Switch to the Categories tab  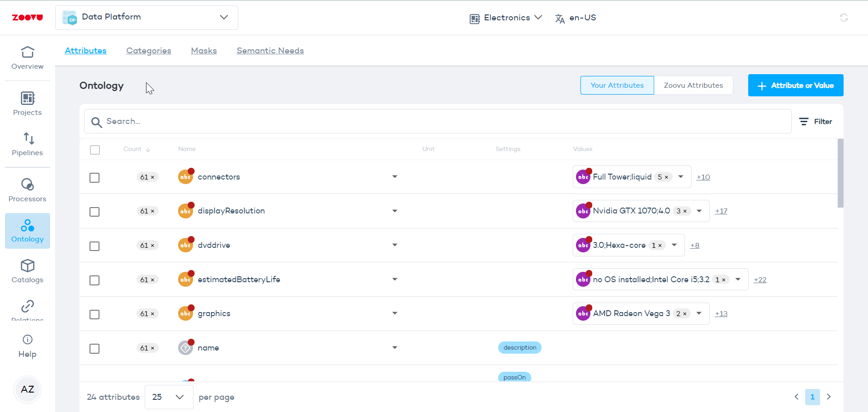click(x=149, y=51)
